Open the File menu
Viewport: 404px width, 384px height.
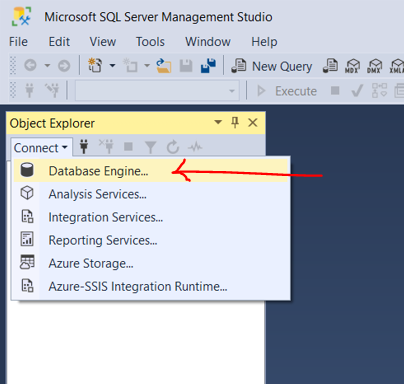tap(18, 42)
